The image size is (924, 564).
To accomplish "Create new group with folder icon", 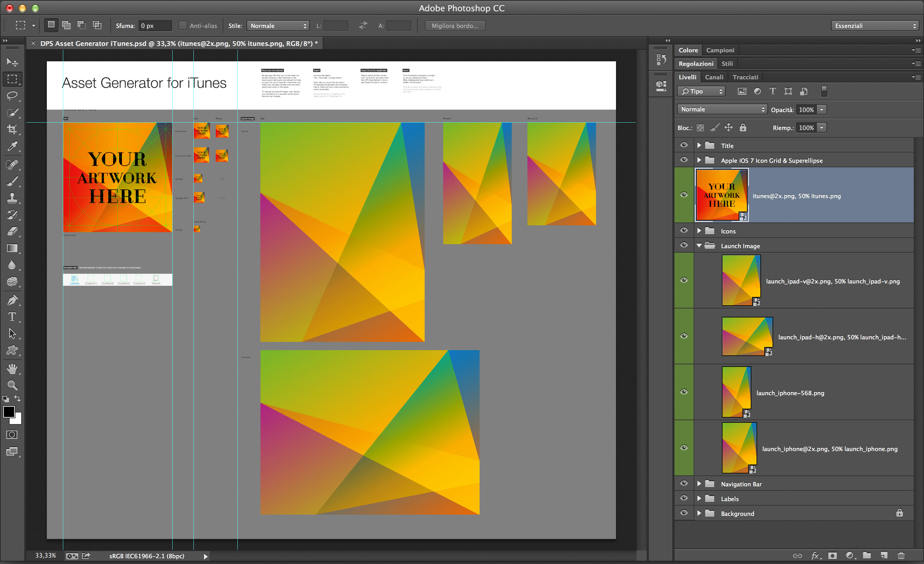I will (867, 555).
